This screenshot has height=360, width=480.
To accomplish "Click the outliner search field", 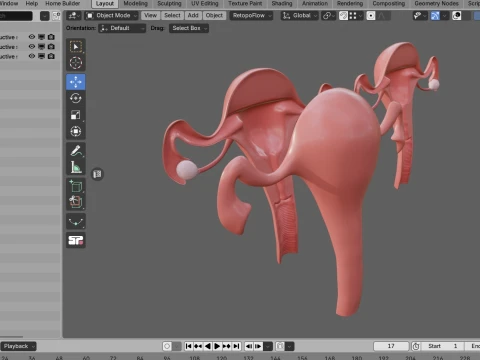I will click(x=16, y=16).
